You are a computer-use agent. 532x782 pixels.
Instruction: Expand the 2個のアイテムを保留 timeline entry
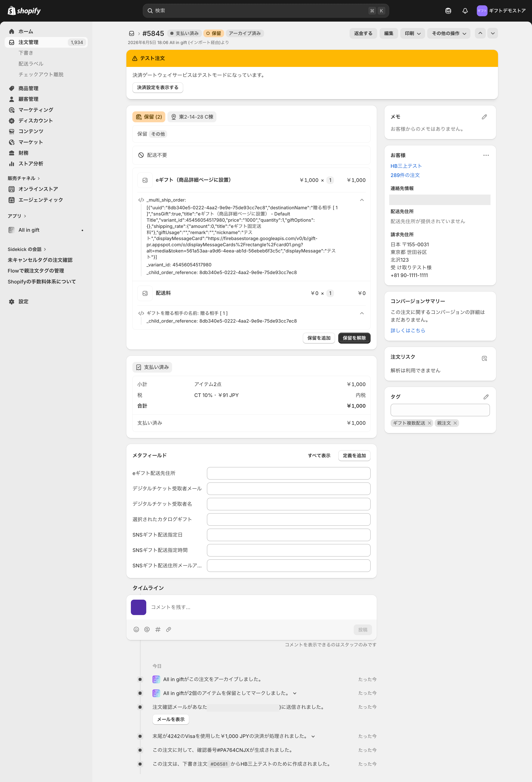coord(294,693)
